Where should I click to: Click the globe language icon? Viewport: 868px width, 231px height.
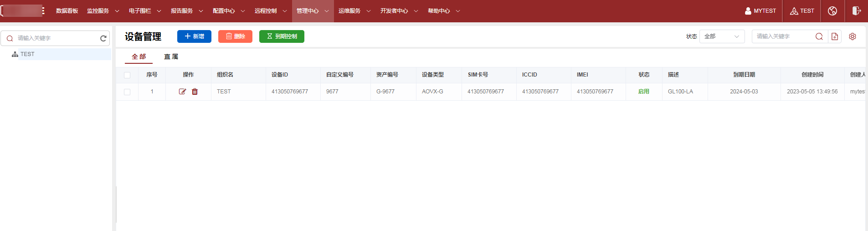click(x=832, y=11)
